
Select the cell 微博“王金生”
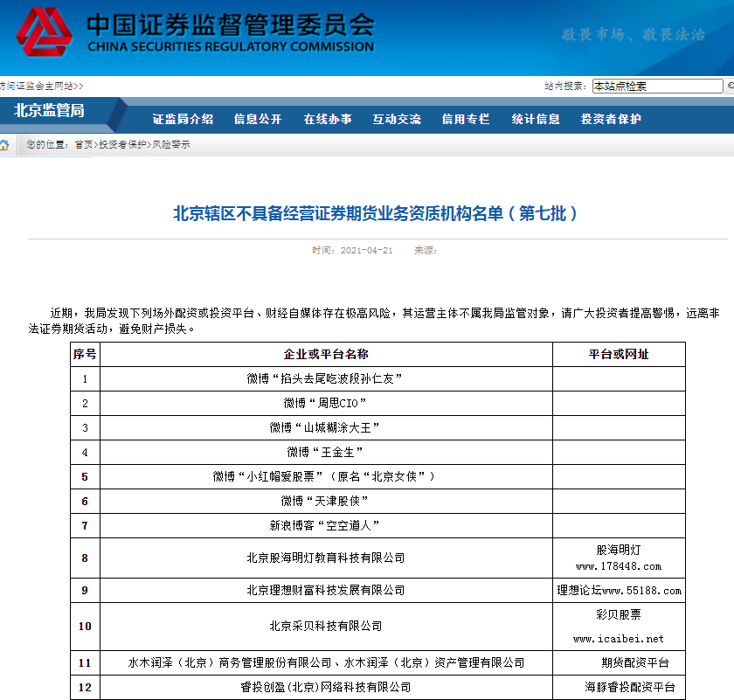pos(325,452)
